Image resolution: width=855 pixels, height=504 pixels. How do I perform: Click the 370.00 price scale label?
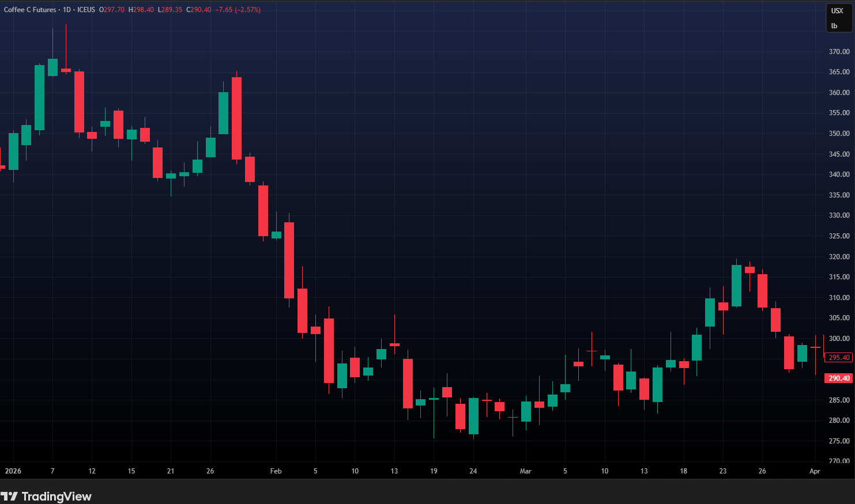coord(839,52)
